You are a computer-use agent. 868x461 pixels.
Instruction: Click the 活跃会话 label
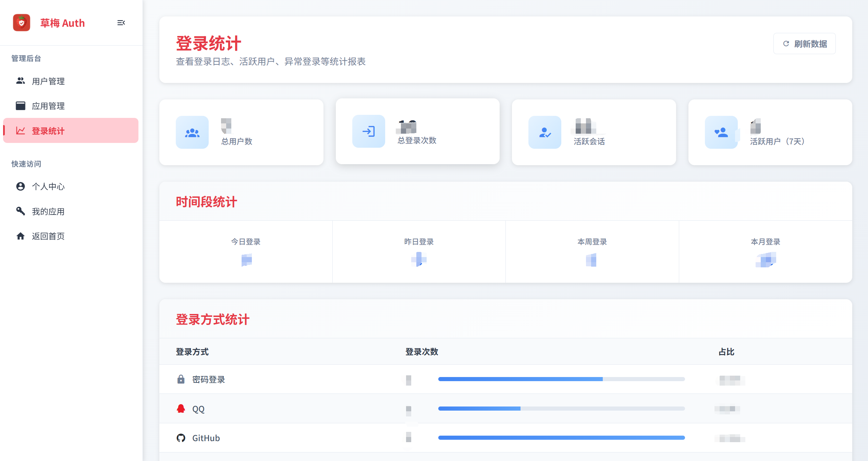tap(589, 141)
